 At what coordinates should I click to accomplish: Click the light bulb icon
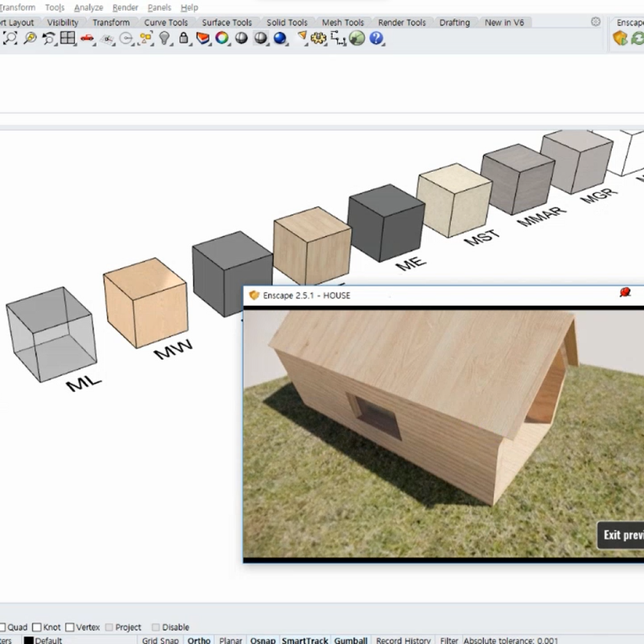[165, 38]
